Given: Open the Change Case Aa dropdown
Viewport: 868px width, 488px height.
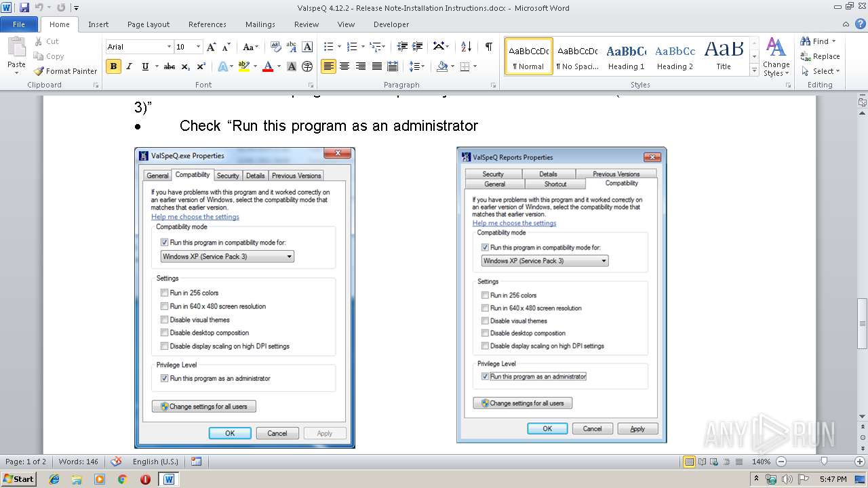Looking at the screenshot, I should tap(250, 47).
